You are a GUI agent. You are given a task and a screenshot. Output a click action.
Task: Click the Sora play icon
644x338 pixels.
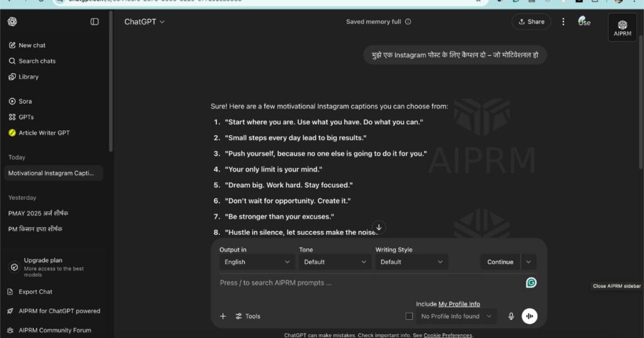(13, 101)
